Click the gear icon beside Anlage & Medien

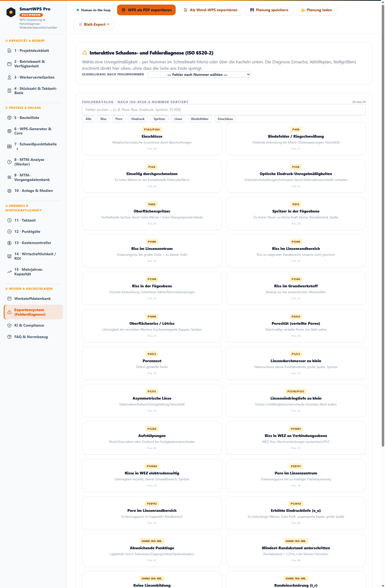[x=9, y=191]
